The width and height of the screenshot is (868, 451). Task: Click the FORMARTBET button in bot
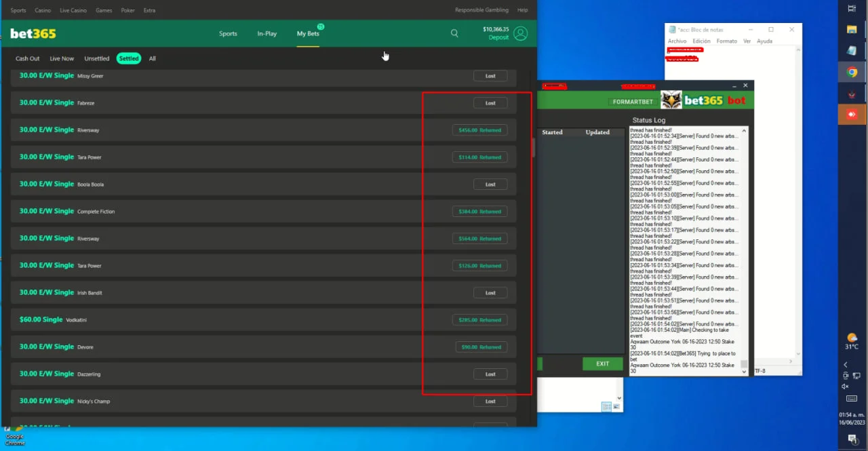coord(633,102)
